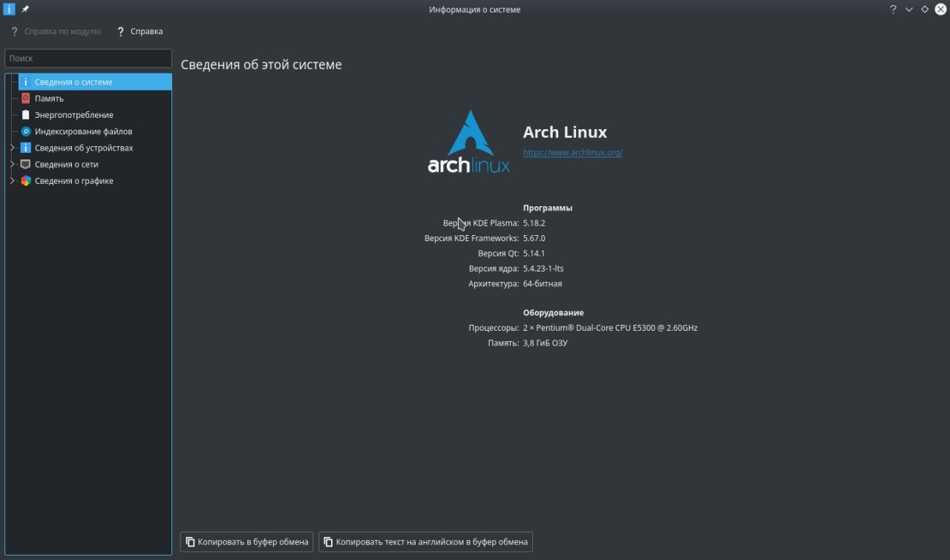Click the "Сведения об этой системе" page title
The image size is (950, 560).
[x=261, y=65]
